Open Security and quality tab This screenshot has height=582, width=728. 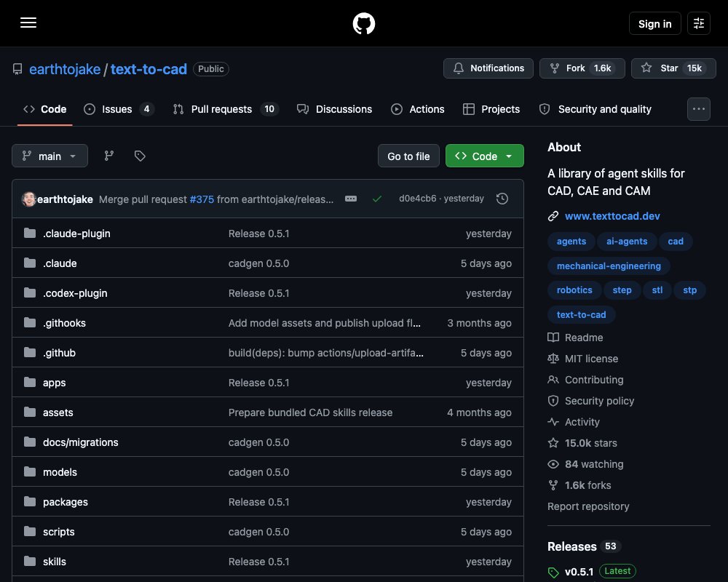point(596,109)
